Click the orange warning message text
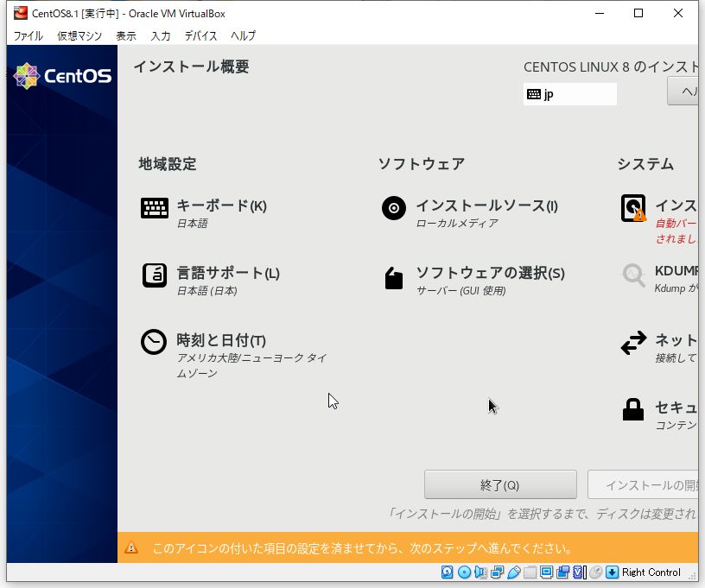The image size is (705, 588). pyautogui.click(x=362, y=548)
